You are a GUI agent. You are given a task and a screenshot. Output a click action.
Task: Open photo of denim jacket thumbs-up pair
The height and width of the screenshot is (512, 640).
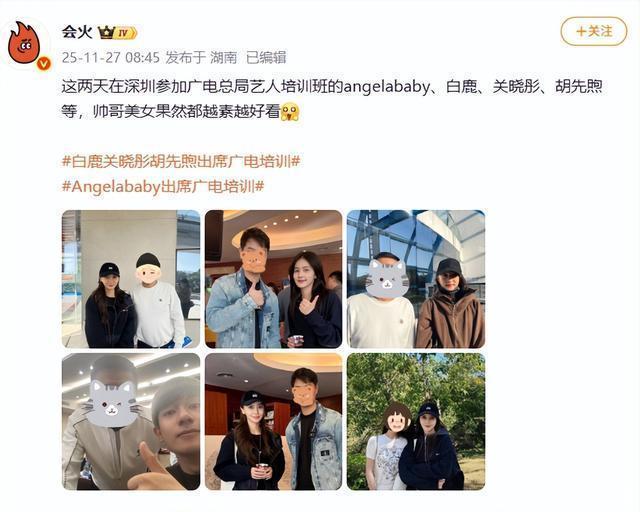[x=273, y=279]
